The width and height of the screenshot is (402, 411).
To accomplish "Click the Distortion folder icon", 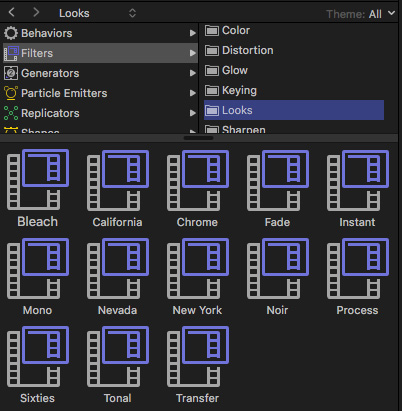I will (x=212, y=51).
